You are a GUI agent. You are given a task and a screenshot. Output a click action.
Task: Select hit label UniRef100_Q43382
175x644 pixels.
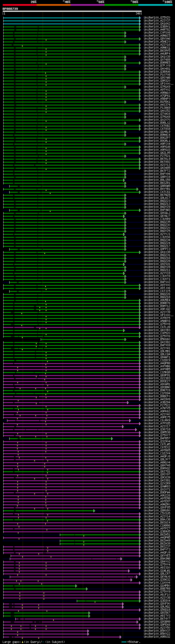157,342
